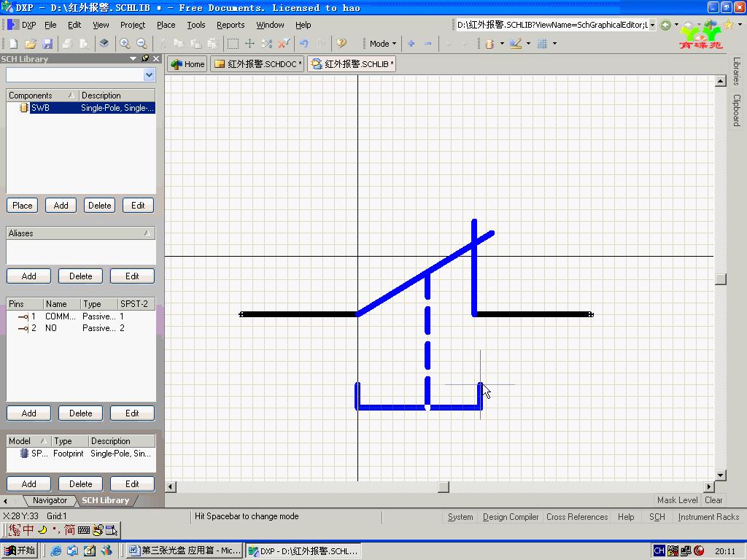Click Add button in Model section

point(28,484)
